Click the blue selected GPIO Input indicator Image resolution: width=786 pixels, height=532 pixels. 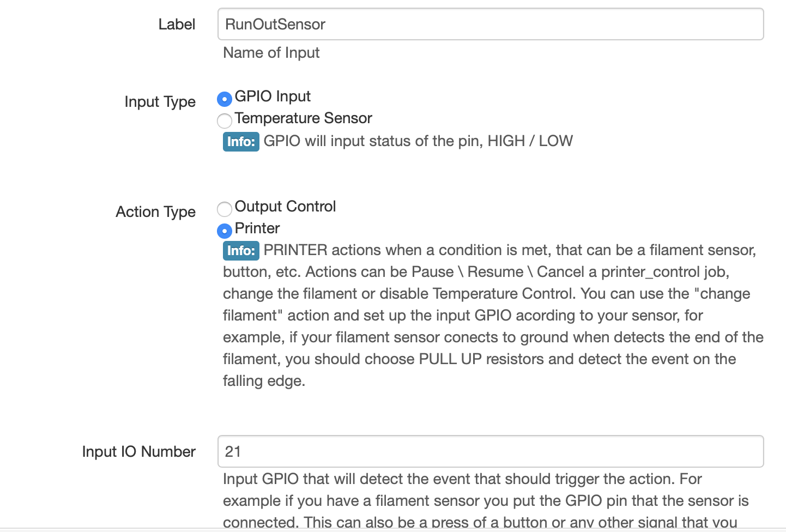click(225, 99)
